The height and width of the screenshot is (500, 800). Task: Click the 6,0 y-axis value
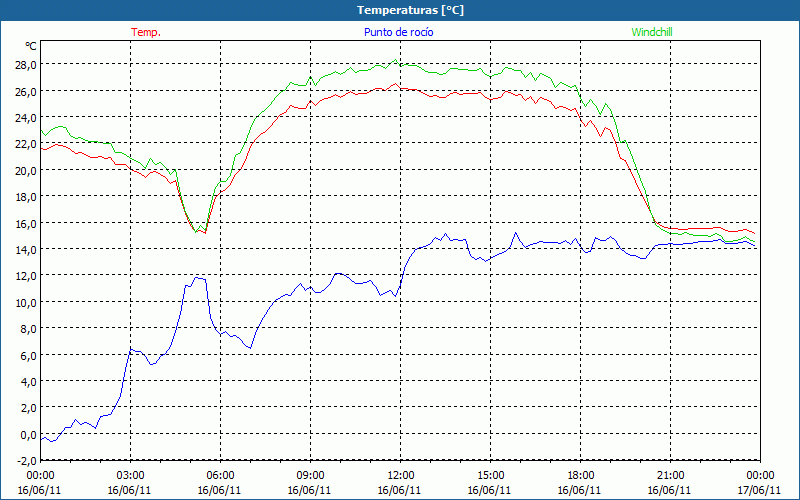coord(28,355)
